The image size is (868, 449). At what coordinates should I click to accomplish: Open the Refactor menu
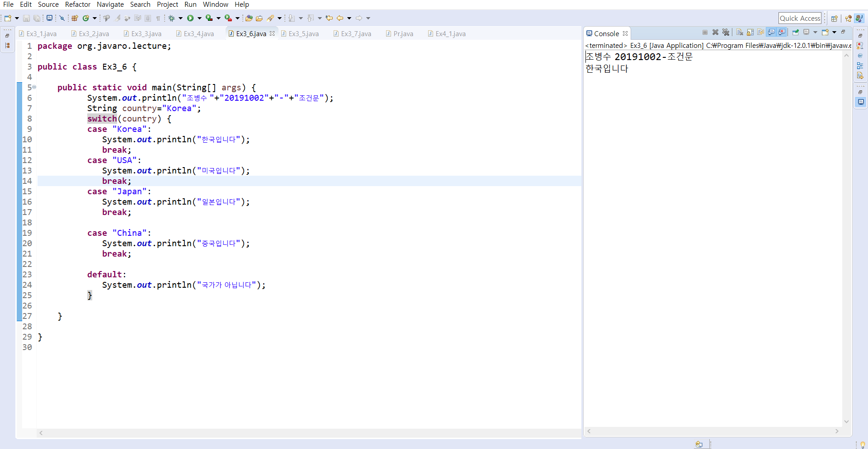click(x=78, y=5)
